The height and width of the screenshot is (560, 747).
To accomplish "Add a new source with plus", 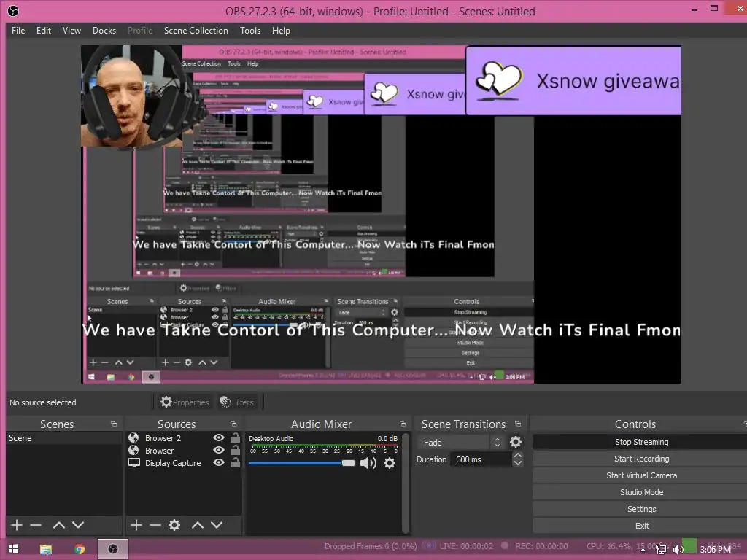I will [136, 525].
